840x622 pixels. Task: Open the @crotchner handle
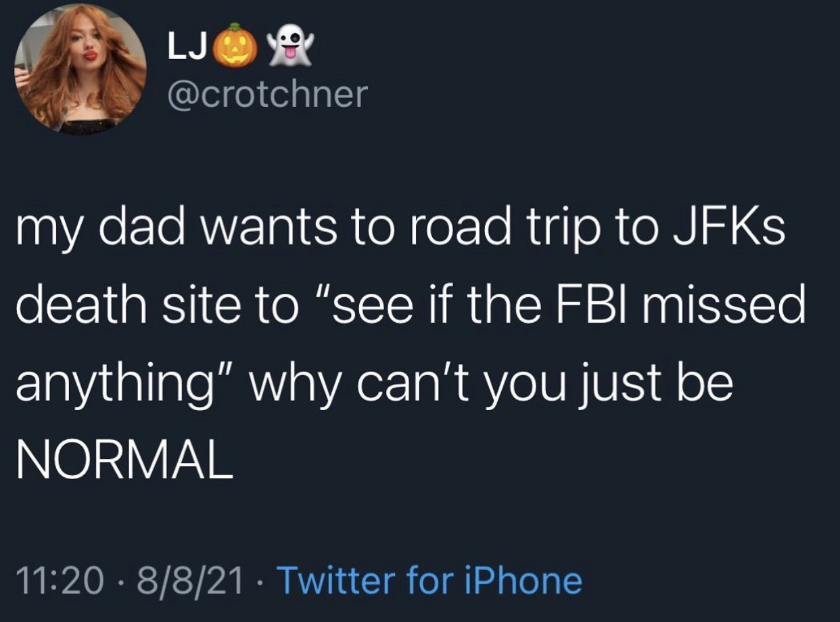(x=266, y=94)
